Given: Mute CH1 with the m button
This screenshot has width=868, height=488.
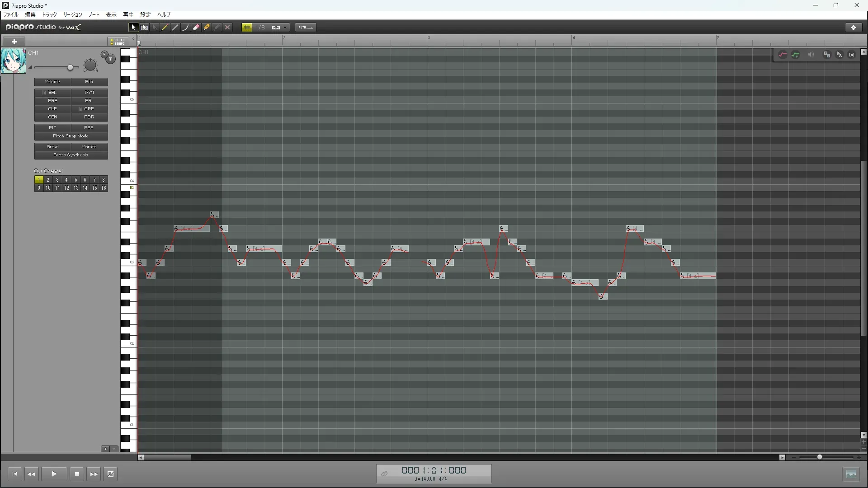Looking at the screenshot, I should pos(110,59).
